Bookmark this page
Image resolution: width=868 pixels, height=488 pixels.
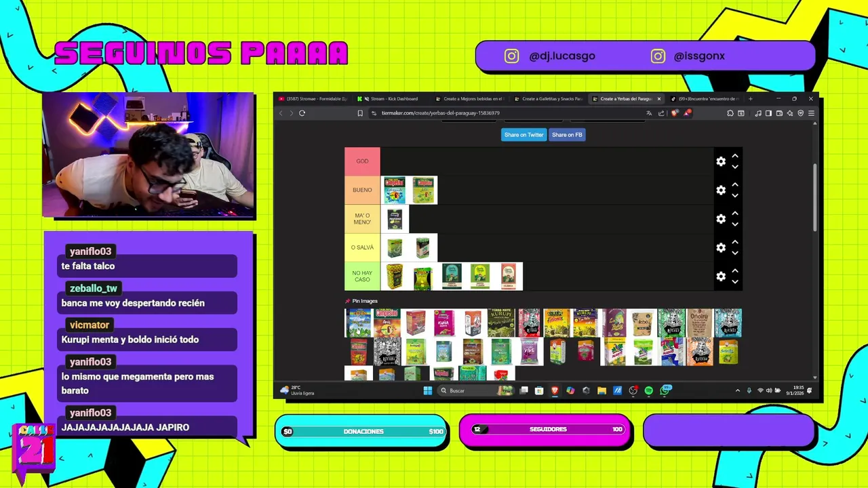pyautogui.click(x=360, y=113)
